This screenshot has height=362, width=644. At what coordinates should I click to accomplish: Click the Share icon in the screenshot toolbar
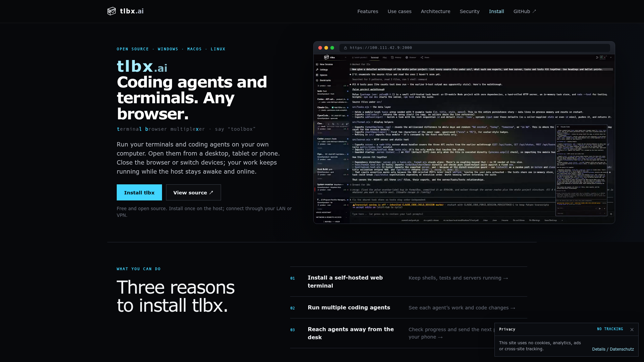tap(422, 58)
